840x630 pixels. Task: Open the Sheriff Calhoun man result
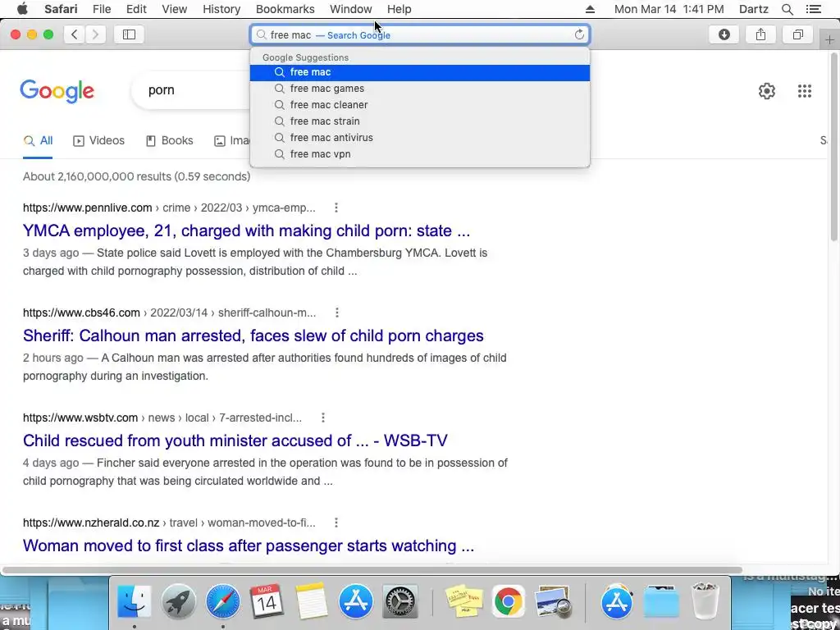coord(253,336)
